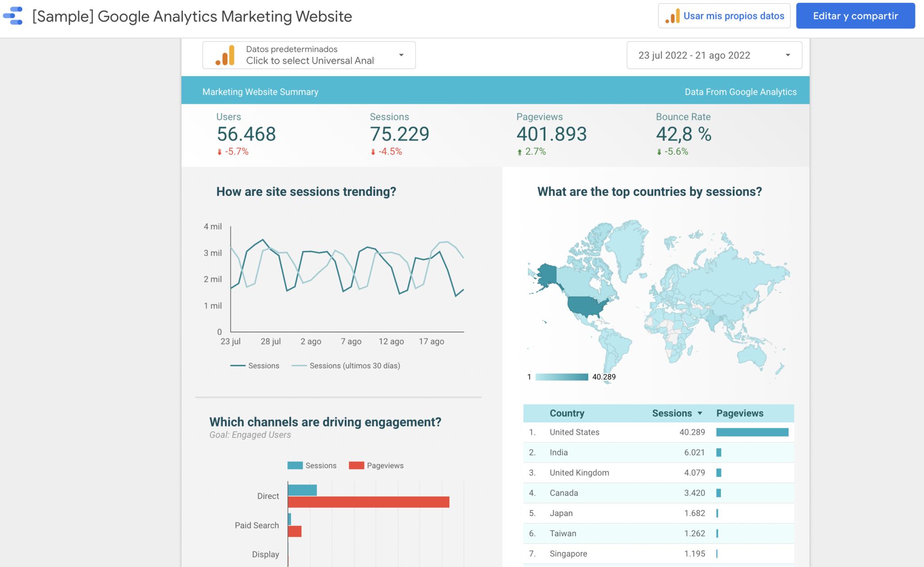Click the Sessions column sort arrow

[700, 413]
